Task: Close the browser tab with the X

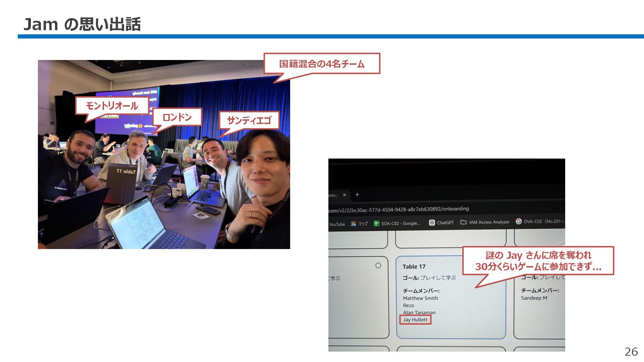Action: (x=344, y=195)
